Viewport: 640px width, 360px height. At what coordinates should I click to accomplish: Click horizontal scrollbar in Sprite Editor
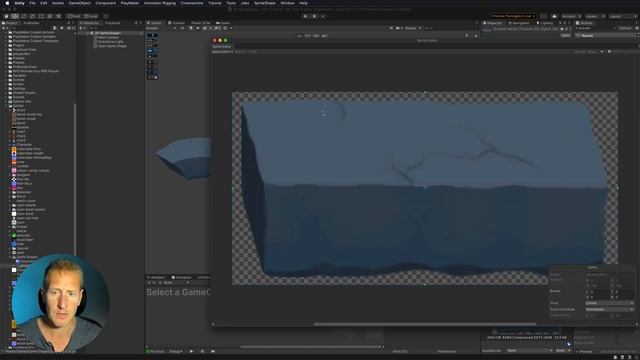coord(424,324)
